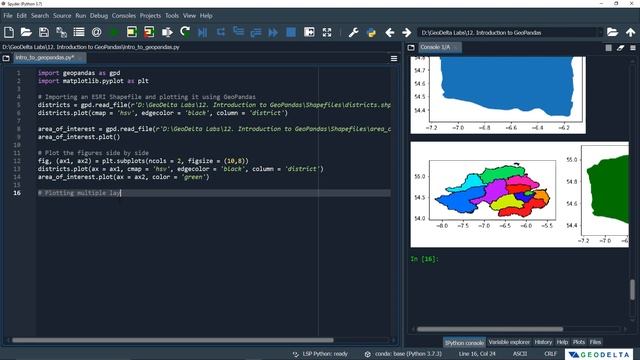Continue execution until next breakpoint
Screen dimensions: 640x360
click(x=273, y=32)
